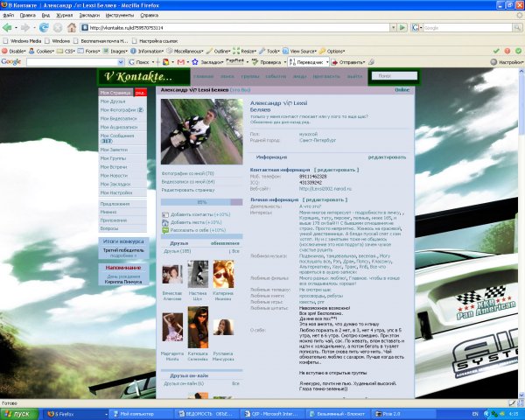Open the Outline dropdown
The image size is (525, 420).
coord(218,51)
